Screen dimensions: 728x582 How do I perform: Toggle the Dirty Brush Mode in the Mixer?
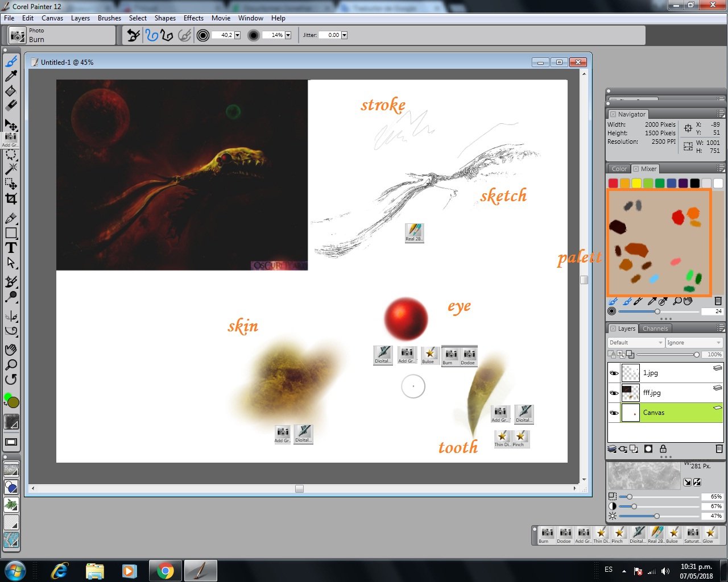coord(613,301)
